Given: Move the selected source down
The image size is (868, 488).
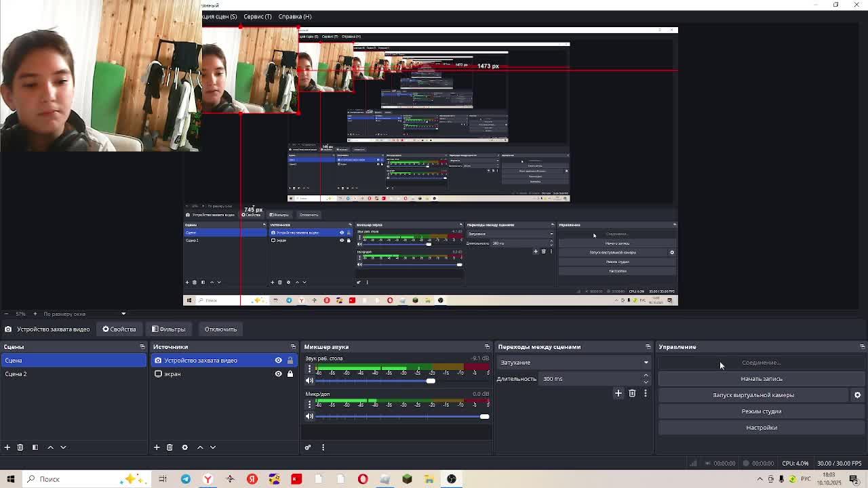Looking at the screenshot, I should point(213,447).
